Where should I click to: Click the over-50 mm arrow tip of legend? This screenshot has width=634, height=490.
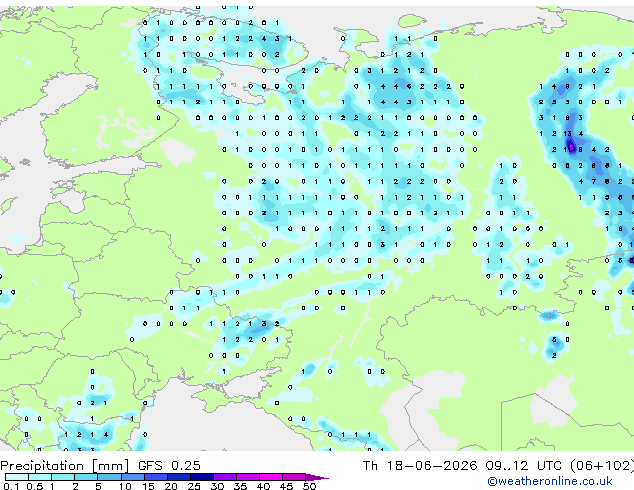coord(317,477)
